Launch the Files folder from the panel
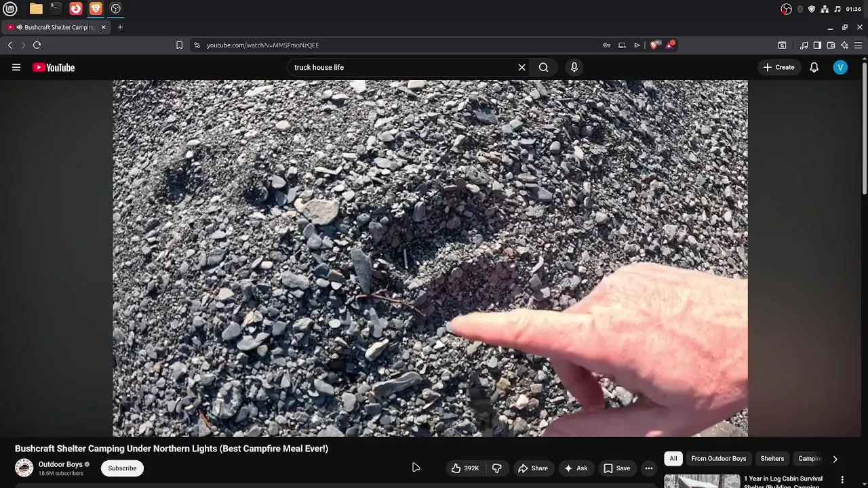The image size is (868, 488). click(36, 9)
